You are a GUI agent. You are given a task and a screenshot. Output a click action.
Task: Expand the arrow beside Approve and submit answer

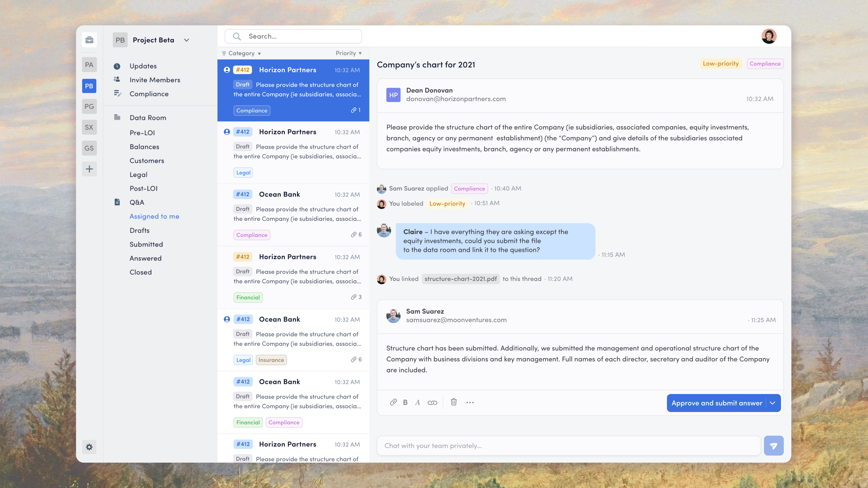point(773,403)
